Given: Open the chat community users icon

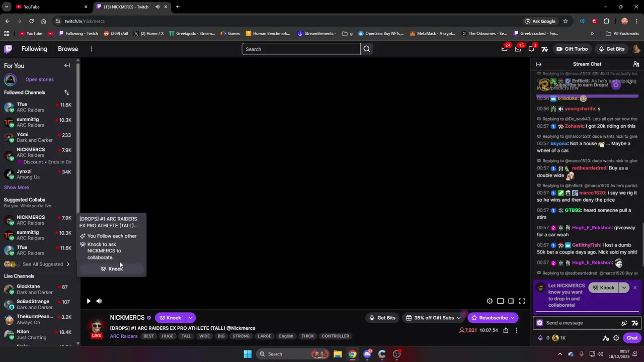Looking at the screenshot, I should (x=636, y=64).
